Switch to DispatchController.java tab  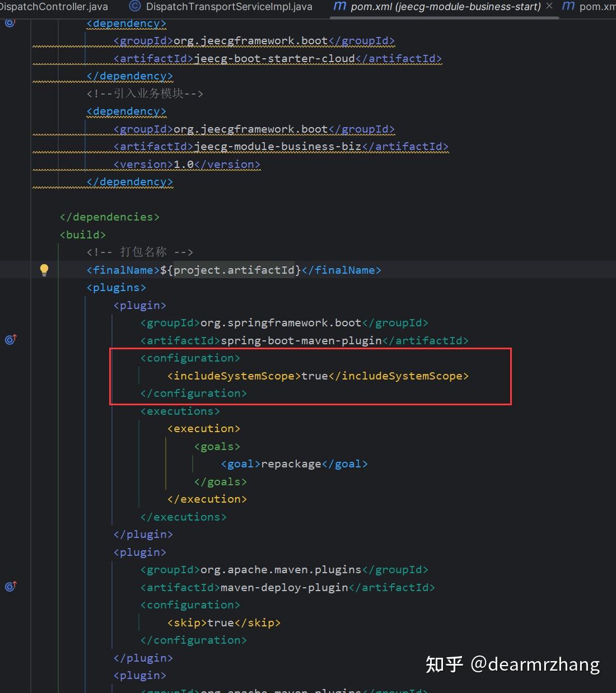[54, 7]
